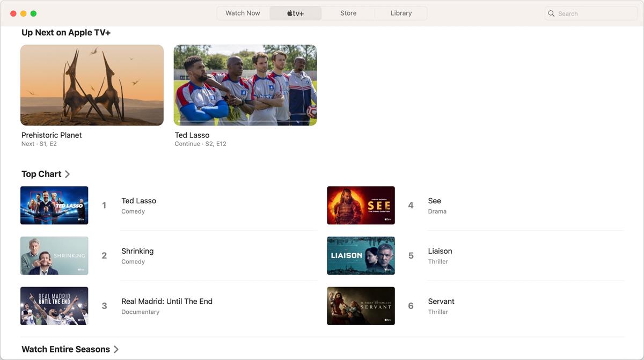Image resolution: width=644 pixels, height=360 pixels.
Task: Open the Real Madrid: Until The End poster
Action: (54, 306)
